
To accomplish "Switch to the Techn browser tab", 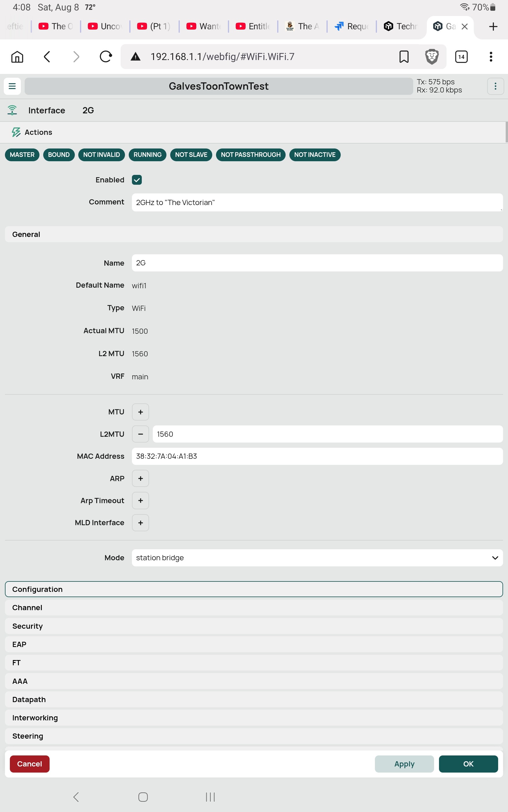I will 401,26.
